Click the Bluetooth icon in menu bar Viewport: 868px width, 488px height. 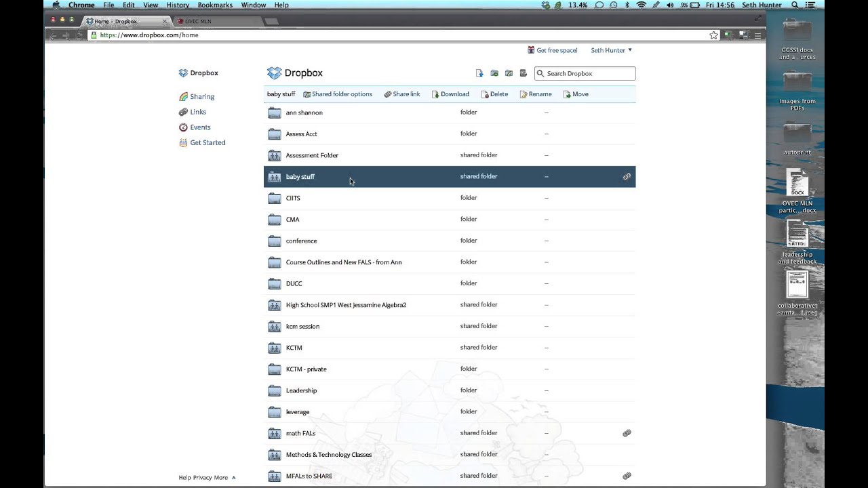627,5
